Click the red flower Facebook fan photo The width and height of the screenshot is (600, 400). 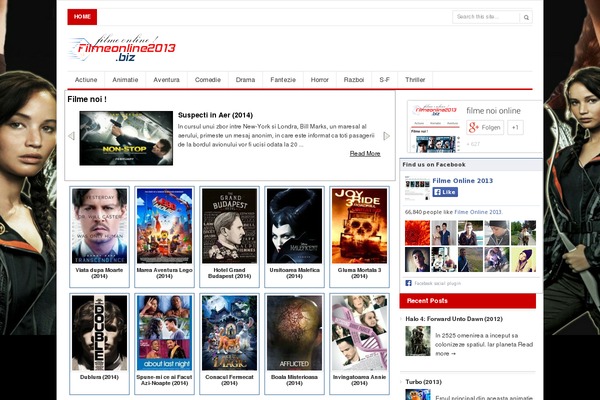coord(417,233)
